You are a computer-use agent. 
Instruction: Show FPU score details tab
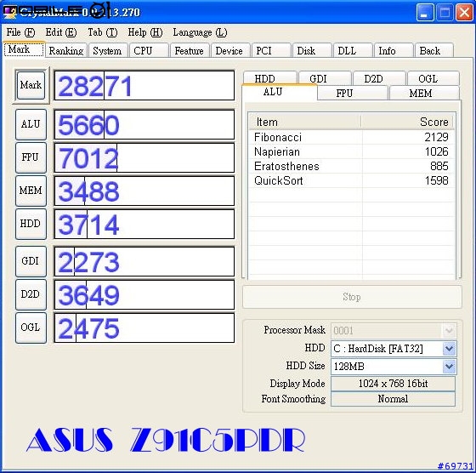pyautogui.click(x=353, y=93)
